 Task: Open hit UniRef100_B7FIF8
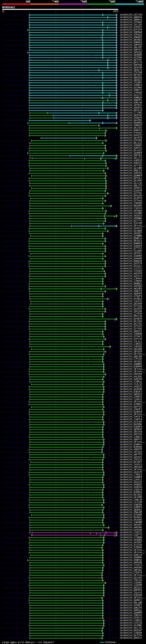pyautogui.click(x=131, y=30)
